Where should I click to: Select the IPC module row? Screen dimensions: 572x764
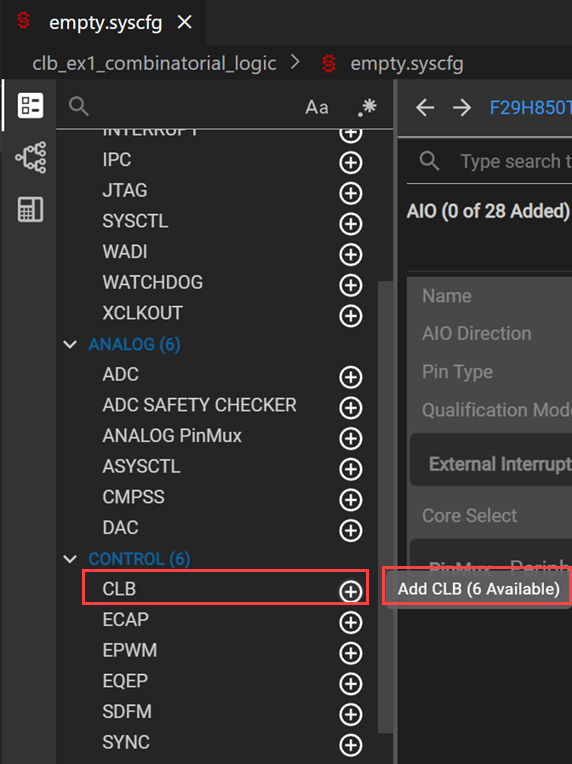[x=225, y=160]
